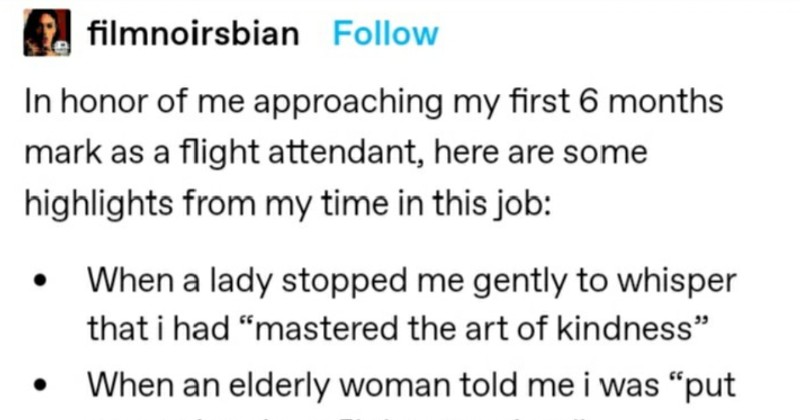Image resolution: width=800 pixels, height=420 pixels.
Task: Visit the filmnoirsbian blog username link
Action: (193, 33)
